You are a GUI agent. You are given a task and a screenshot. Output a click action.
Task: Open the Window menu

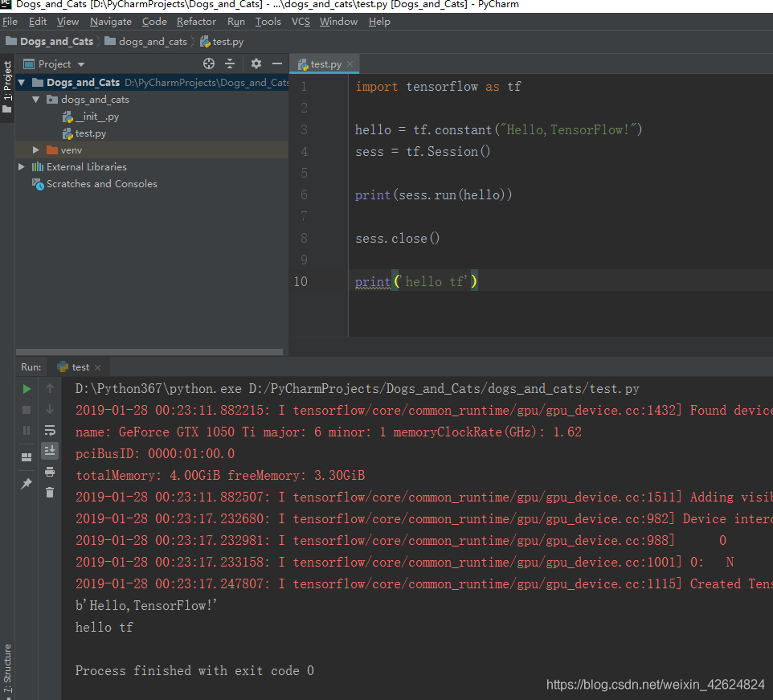point(338,22)
